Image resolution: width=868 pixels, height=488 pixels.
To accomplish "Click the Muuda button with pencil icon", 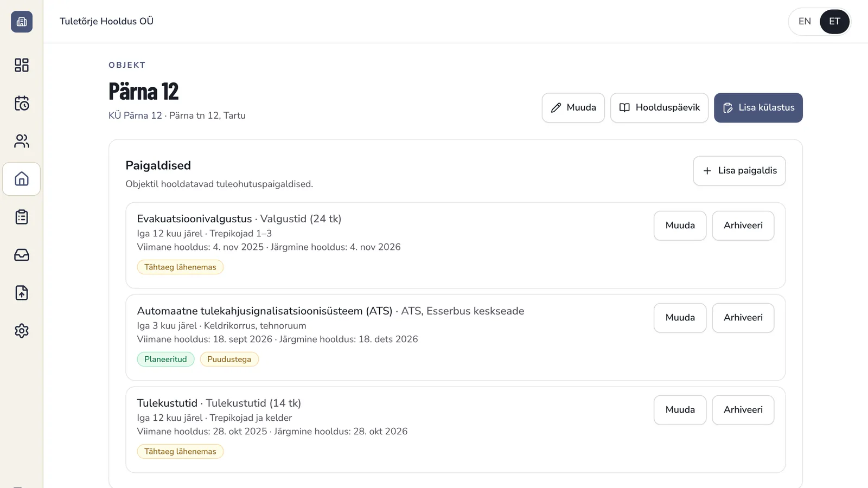I will (573, 108).
